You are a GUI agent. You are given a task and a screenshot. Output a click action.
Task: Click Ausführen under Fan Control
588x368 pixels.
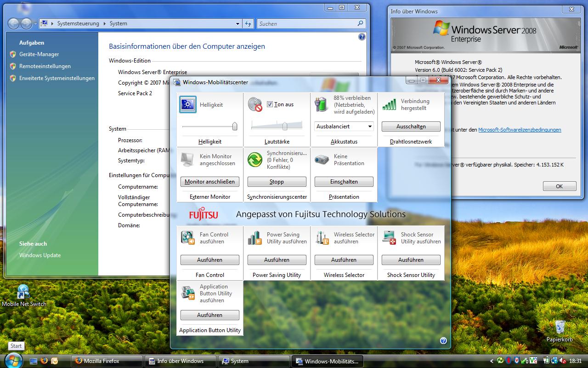click(210, 260)
